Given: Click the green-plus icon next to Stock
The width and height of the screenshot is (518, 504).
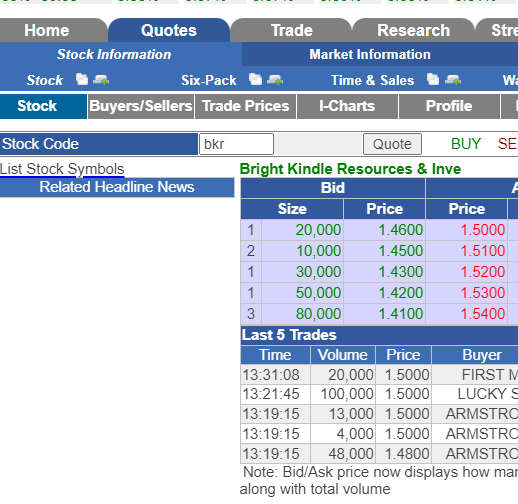Looking at the screenshot, I should coord(101,80).
